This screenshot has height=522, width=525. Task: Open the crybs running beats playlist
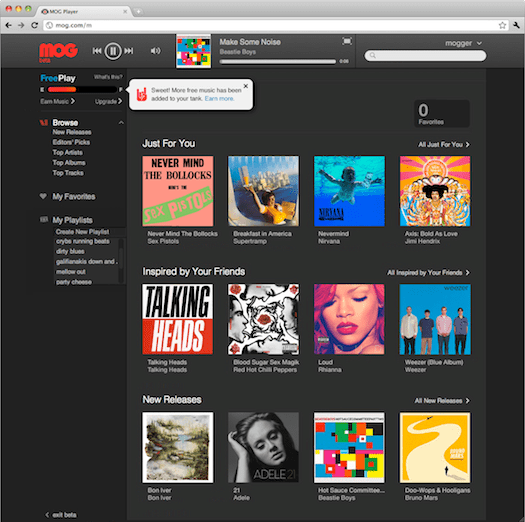[83, 241]
